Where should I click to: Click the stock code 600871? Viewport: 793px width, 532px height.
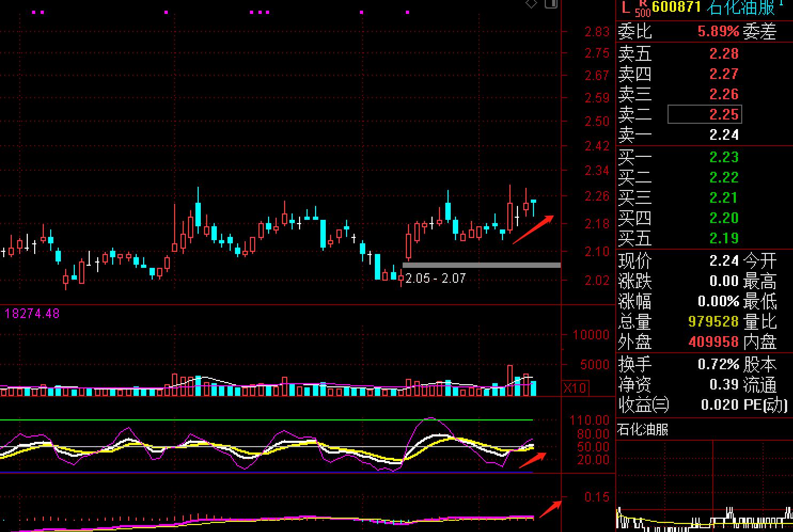pos(676,7)
